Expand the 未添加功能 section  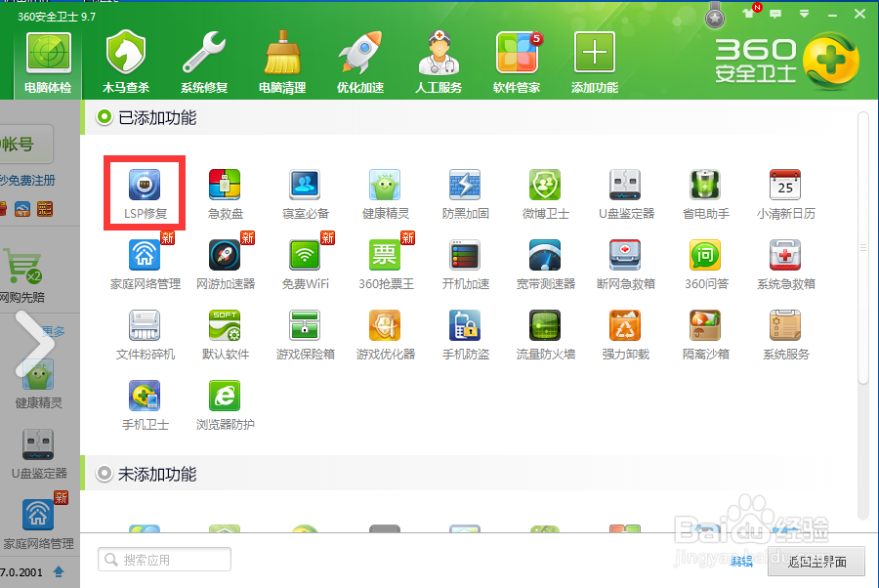(105, 474)
